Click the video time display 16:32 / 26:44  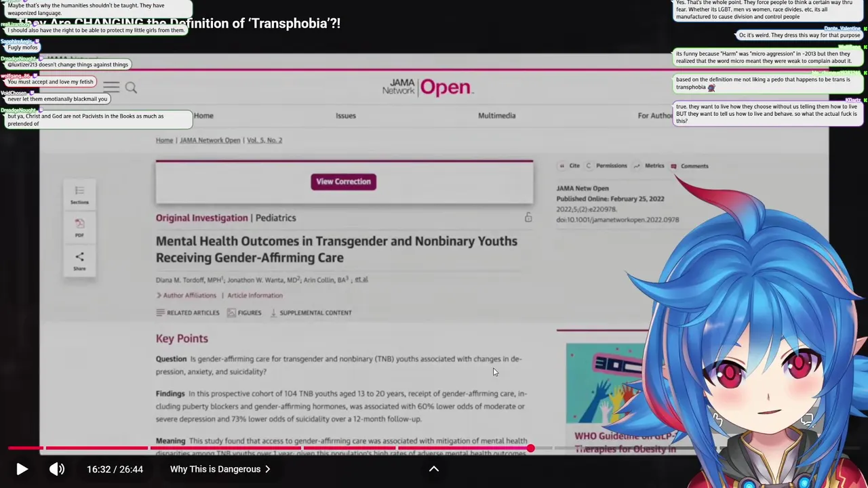[115, 469]
